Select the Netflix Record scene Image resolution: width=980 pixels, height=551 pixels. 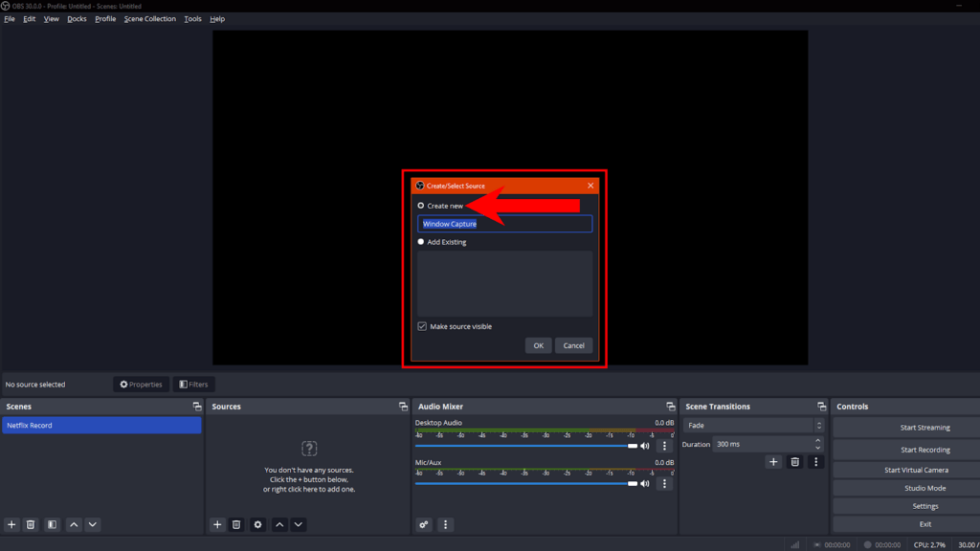click(101, 426)
